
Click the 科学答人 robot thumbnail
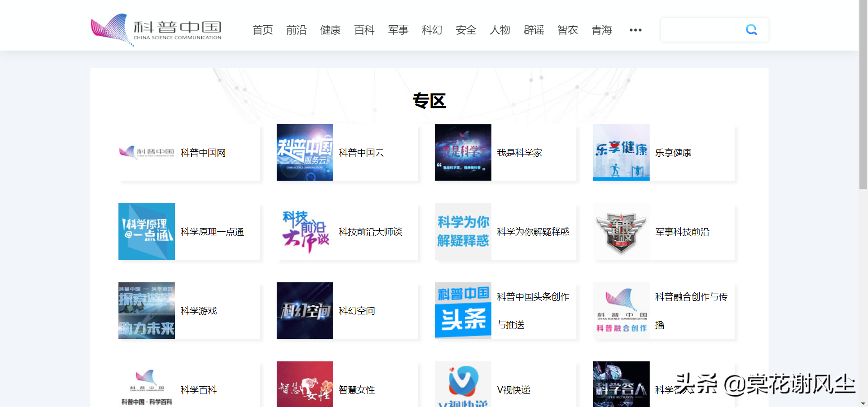click(621, 384)
